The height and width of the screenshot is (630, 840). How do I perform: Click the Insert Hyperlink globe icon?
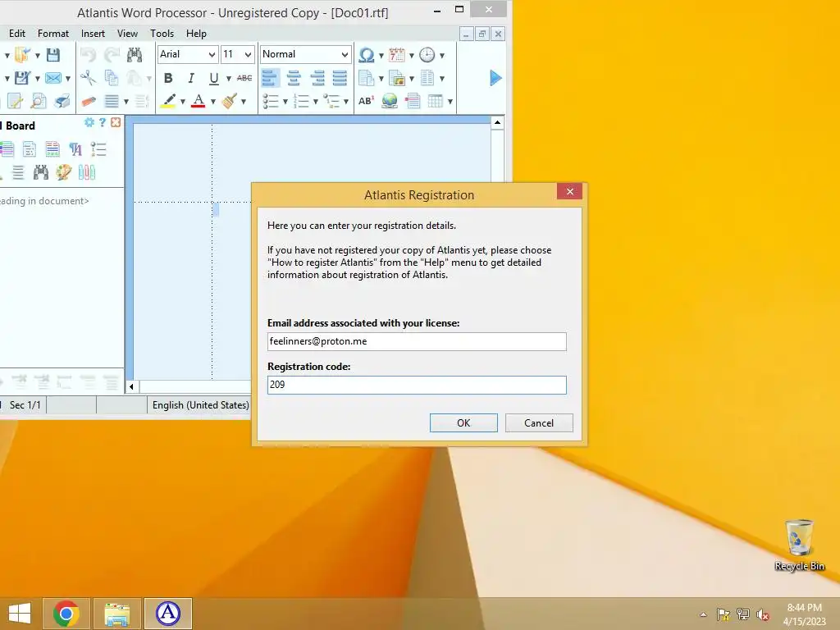coord(390,101)
